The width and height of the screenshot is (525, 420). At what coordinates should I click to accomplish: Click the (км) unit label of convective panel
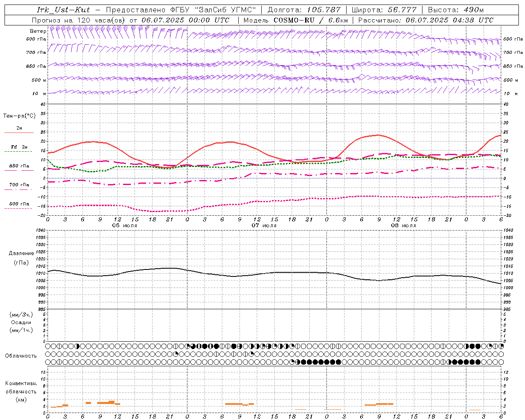click(21, 399)
